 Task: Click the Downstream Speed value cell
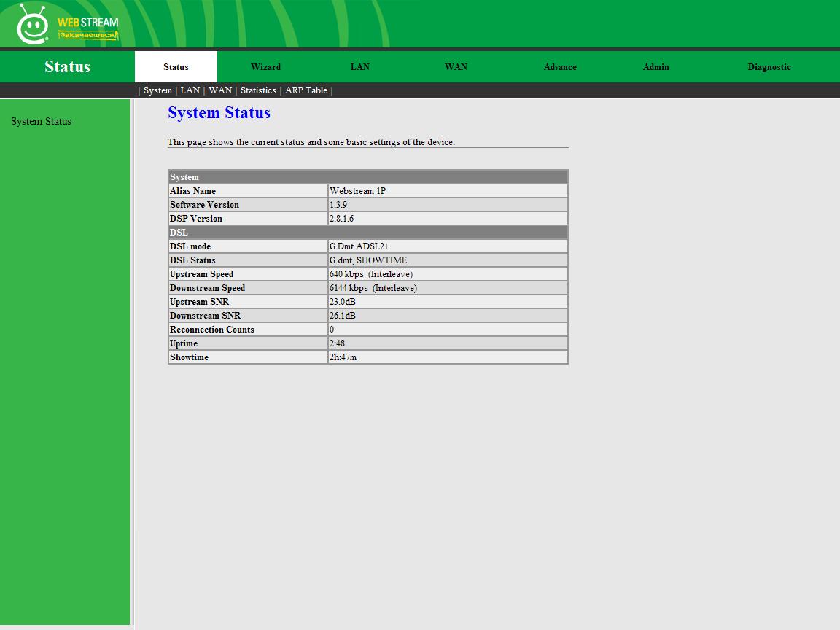pos(373,288)
